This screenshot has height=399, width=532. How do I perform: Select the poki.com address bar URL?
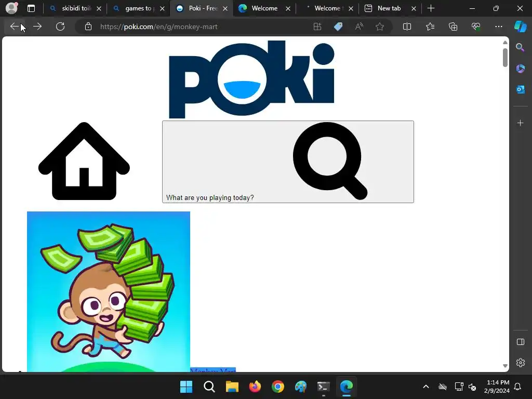pyautogui.click(x=159, y=26)
